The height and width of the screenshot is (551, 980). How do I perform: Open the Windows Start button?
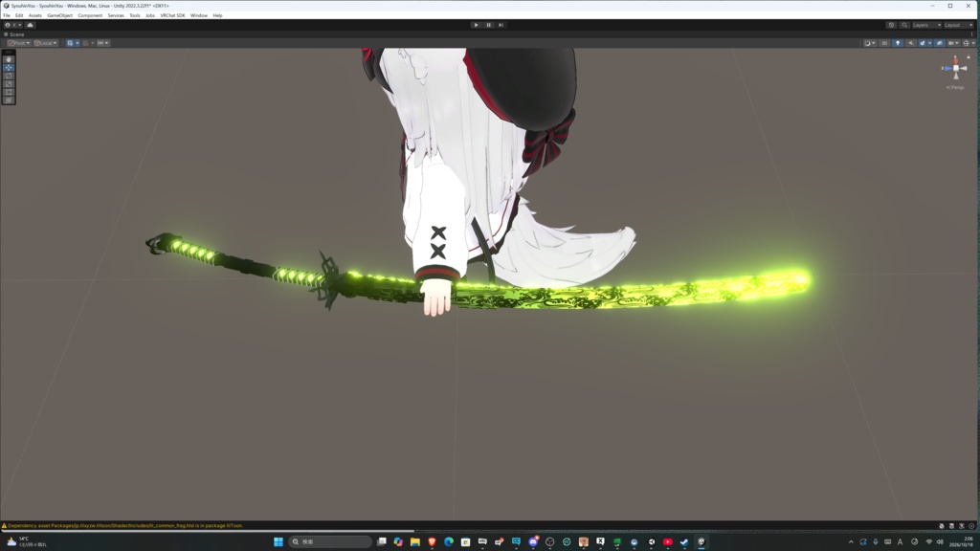pos(278,541)
